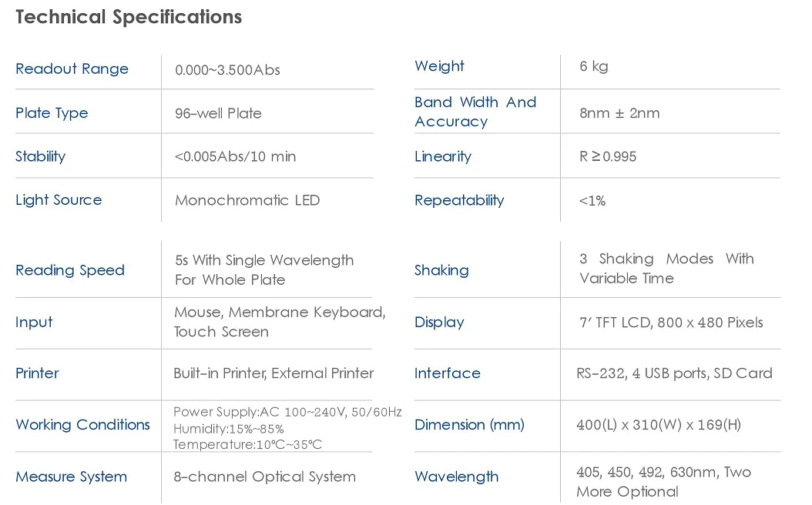Click the Working Conditions label
Image resolution: width=812 pixels, height=505 pixels.
point(82,425)
